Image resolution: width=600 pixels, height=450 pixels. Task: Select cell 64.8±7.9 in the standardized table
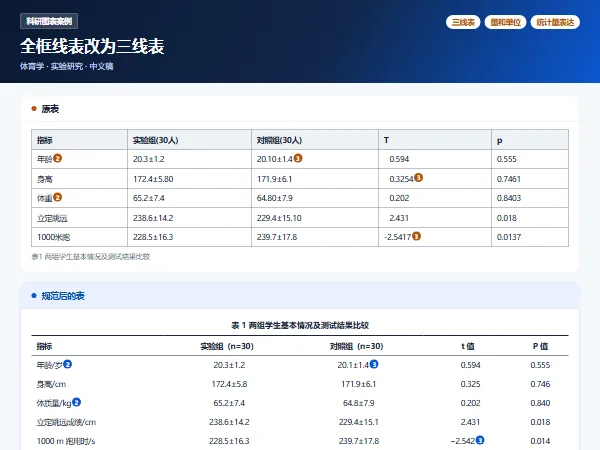point(359,403)
